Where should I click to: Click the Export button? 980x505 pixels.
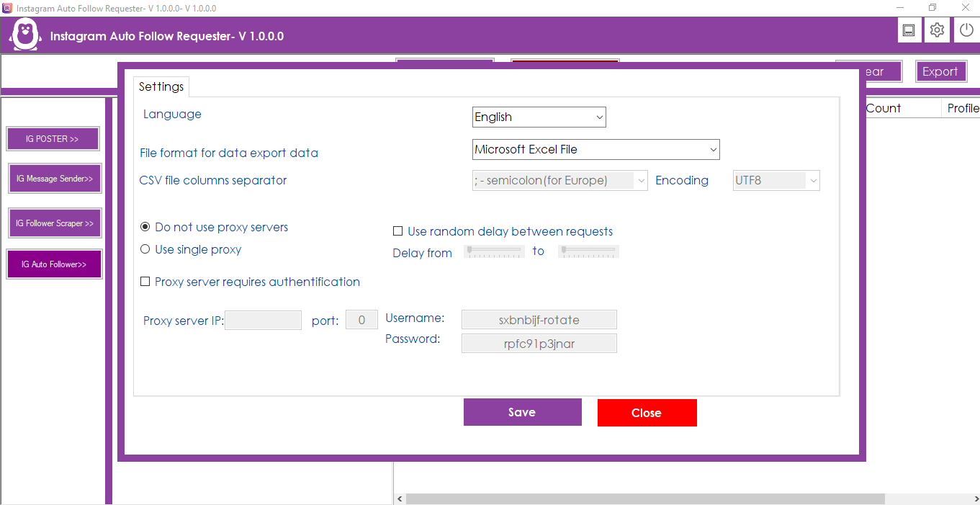click(x=940, y=71)
